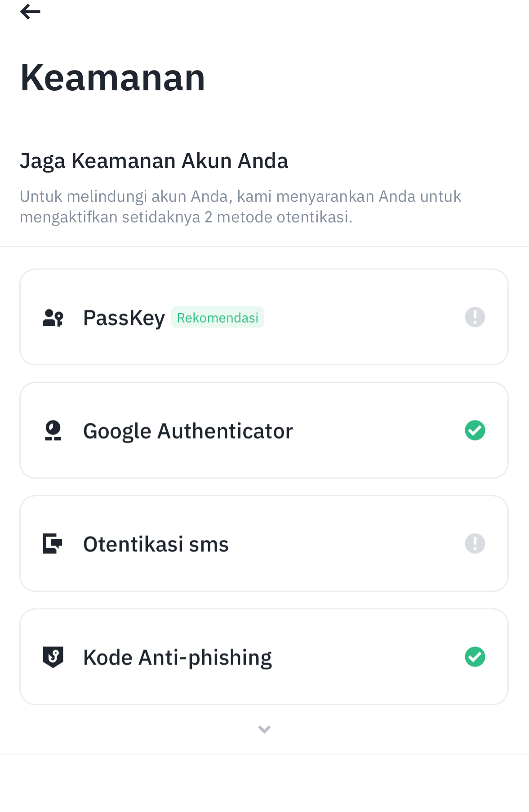Open the Otentikasi sms option
Viewport: 529px width, 812px height.
click(264, 544)
